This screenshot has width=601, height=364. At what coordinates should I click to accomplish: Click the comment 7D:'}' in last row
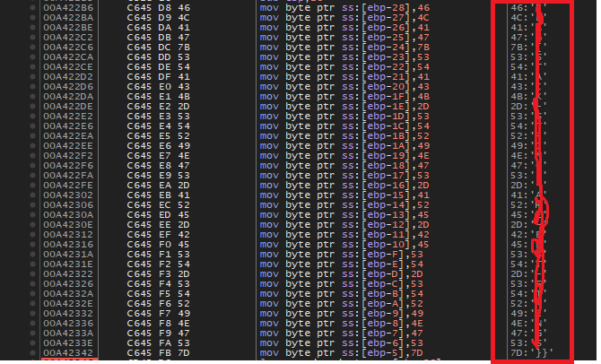(532, 353)
